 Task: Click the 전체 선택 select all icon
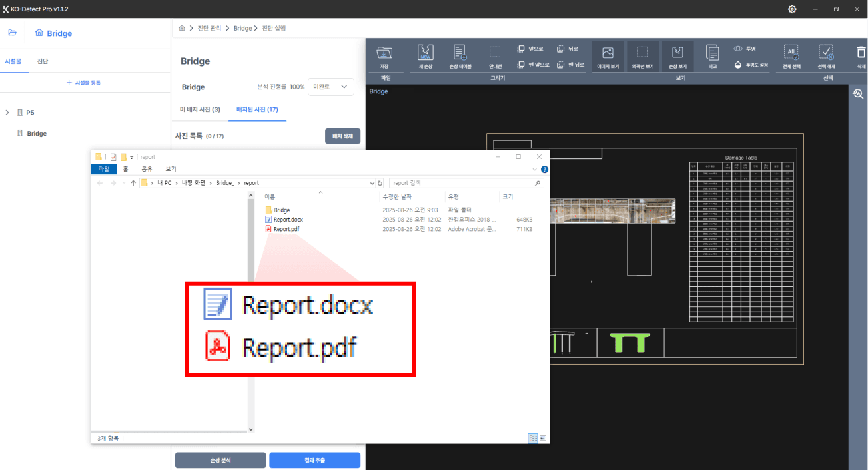[791, 53]
